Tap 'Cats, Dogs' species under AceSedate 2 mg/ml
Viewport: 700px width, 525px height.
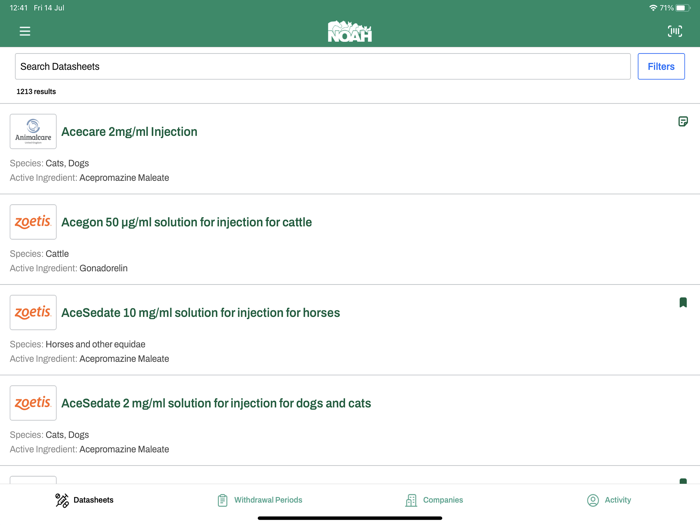[x=67, y=435]
